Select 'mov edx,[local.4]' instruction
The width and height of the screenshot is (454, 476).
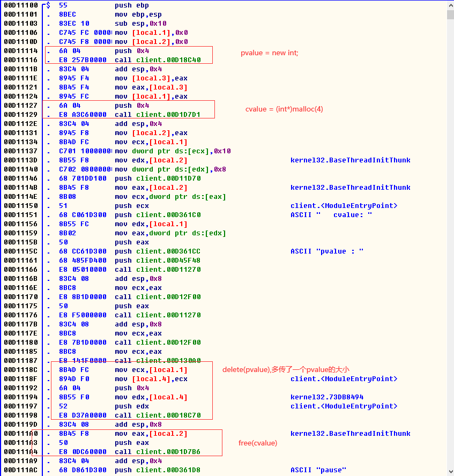[x=151, y=397]
